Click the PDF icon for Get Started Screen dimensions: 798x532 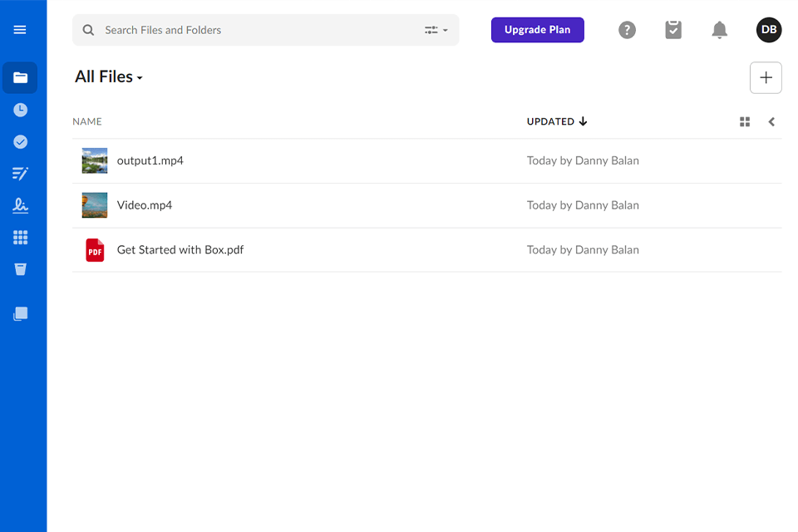pyautogui.click(x=95, y=250)
